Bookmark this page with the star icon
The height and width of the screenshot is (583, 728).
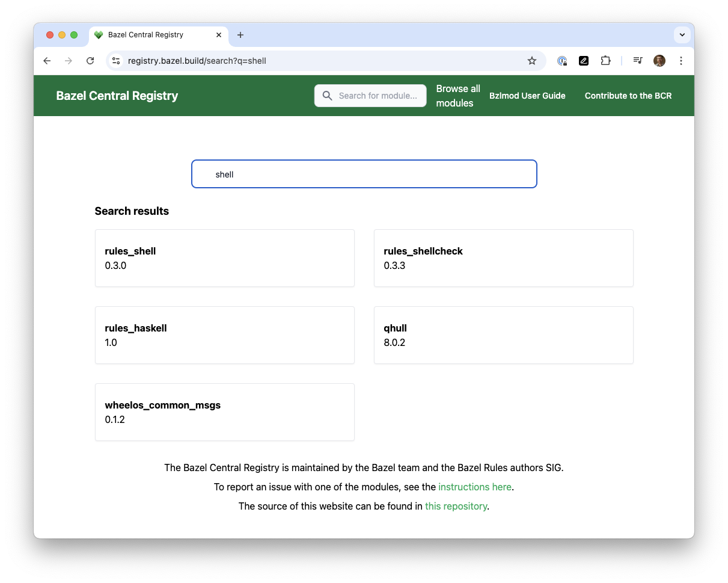531,61
